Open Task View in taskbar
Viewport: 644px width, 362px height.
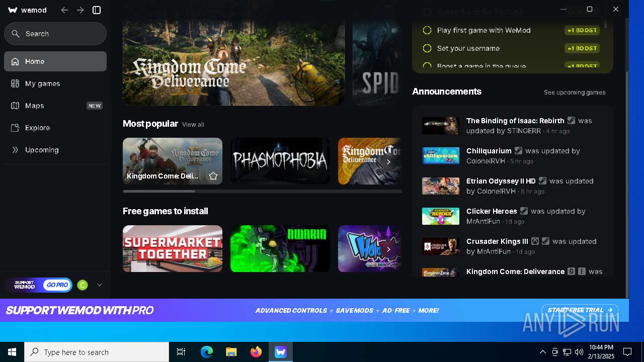pos(181,352)
